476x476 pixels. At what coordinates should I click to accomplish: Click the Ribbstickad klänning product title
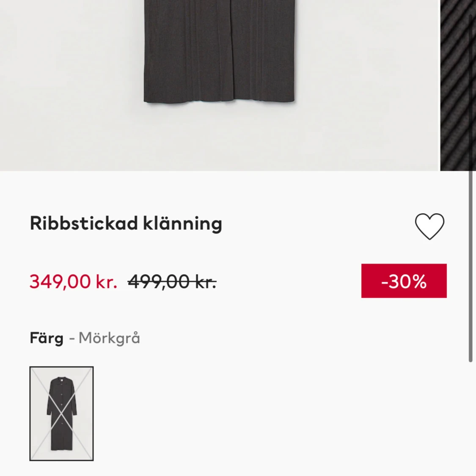click(126, 224)
